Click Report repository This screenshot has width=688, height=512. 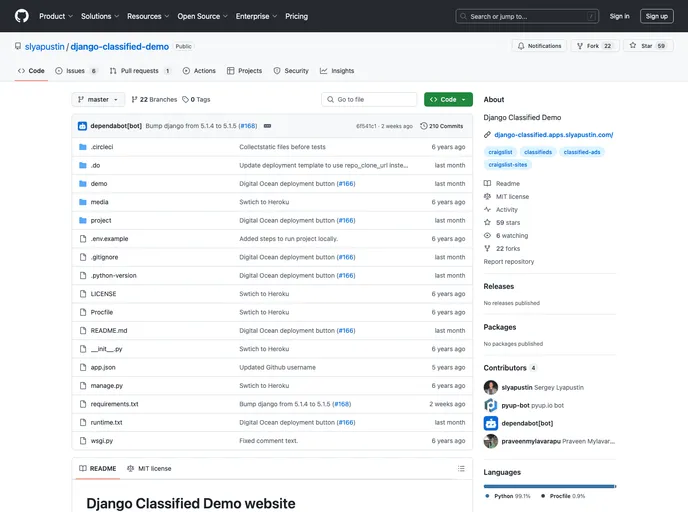tap(509, 261)
